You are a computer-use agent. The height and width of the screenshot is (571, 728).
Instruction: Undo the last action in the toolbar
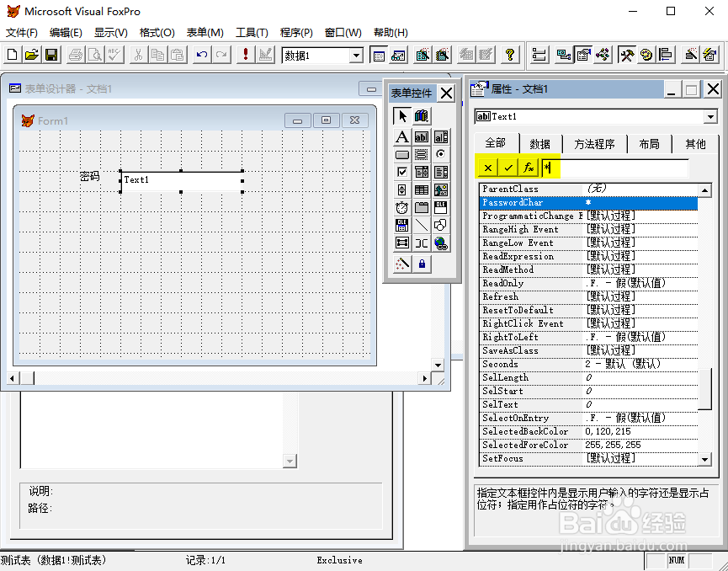[x=202, y=56]
